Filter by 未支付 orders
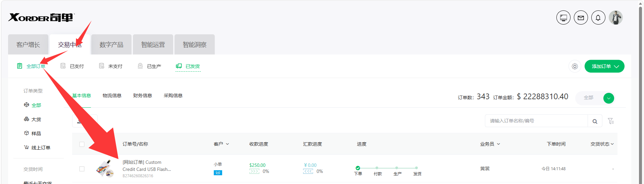Screen dimensions: 644x184 [x=115, y=67]
